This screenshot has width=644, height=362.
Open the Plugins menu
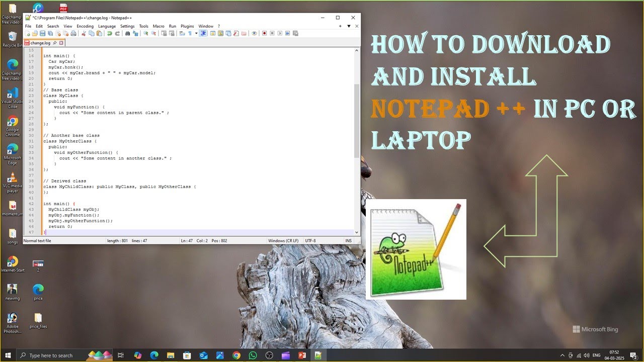tap(187, 26)
